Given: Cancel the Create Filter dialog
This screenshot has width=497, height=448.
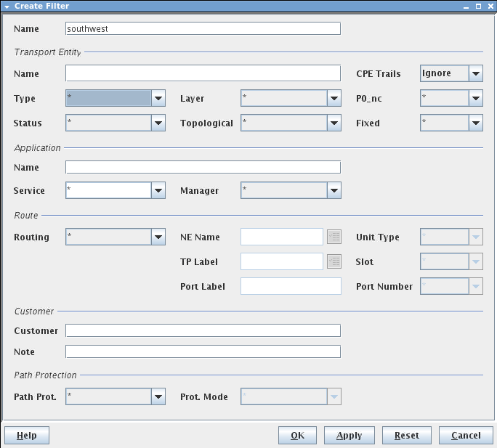Looking at the screenshot, I should 466,435.
